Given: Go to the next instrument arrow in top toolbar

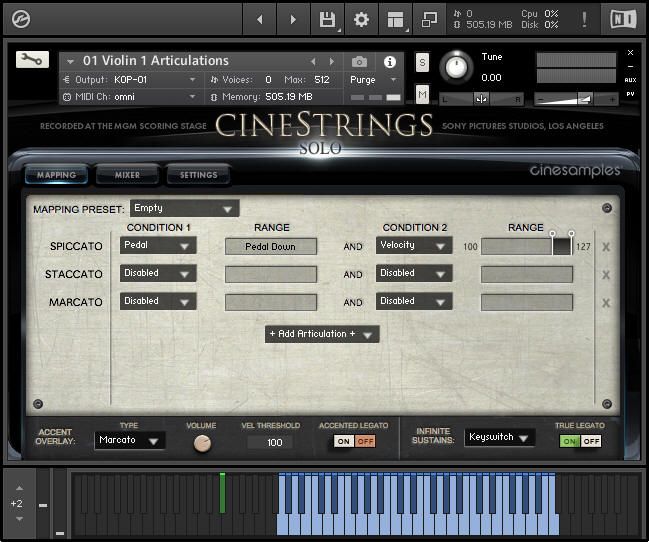Looking at the screenshot, I should click(293, 19).
